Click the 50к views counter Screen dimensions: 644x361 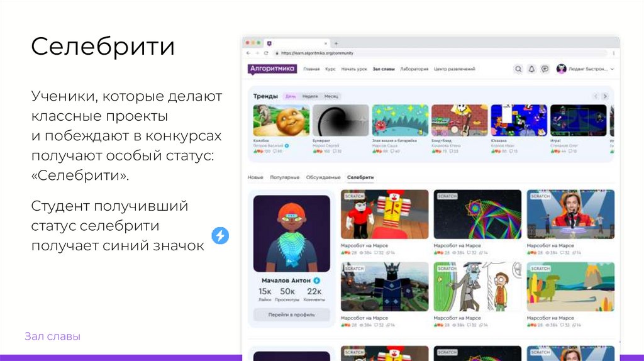[287, 291]
